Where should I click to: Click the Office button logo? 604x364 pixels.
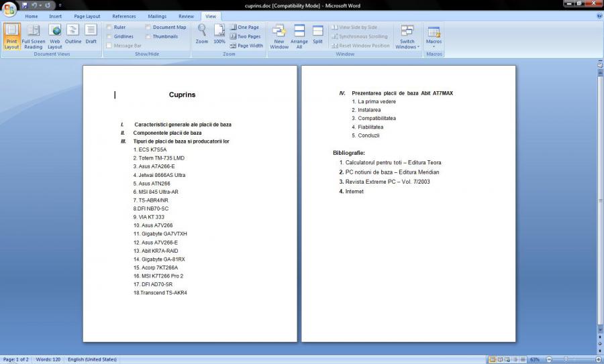9,9
